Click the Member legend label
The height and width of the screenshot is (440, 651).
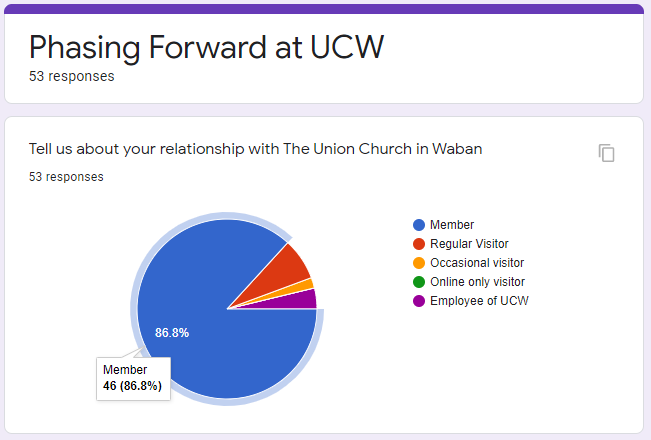pyautogui.click(x=452, y=225)
